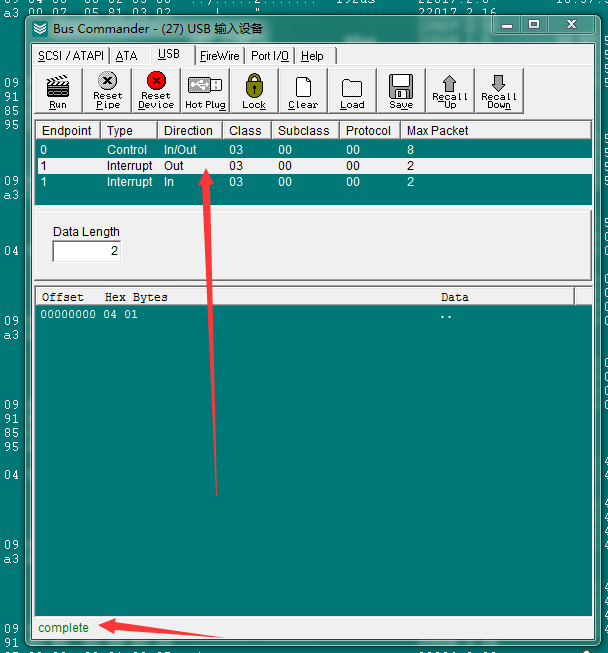Switch to the SCSI / ATAPI tab
The width and height of the screenshot is (608, 653).
[71, 56]
